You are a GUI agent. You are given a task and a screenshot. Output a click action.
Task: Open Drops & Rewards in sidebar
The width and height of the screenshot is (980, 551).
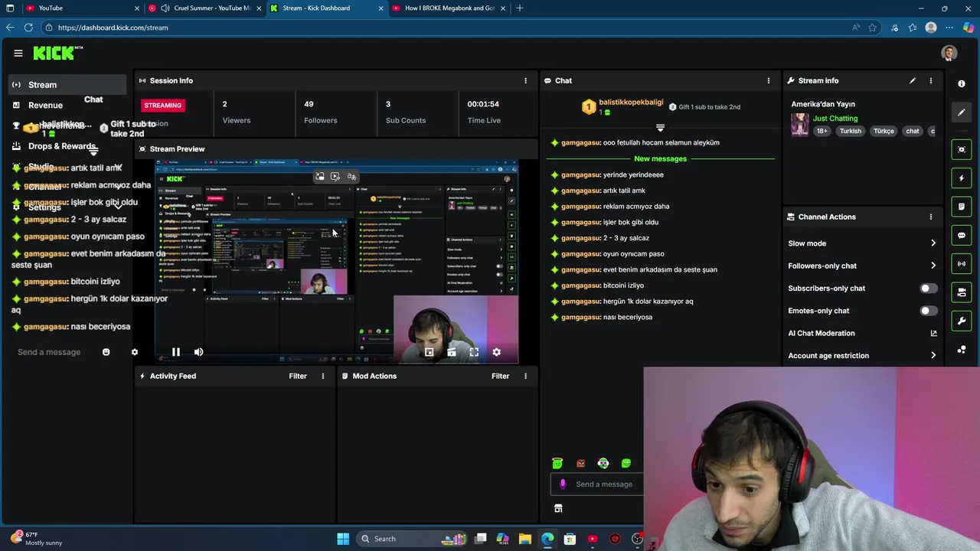(x=62, y=146)
